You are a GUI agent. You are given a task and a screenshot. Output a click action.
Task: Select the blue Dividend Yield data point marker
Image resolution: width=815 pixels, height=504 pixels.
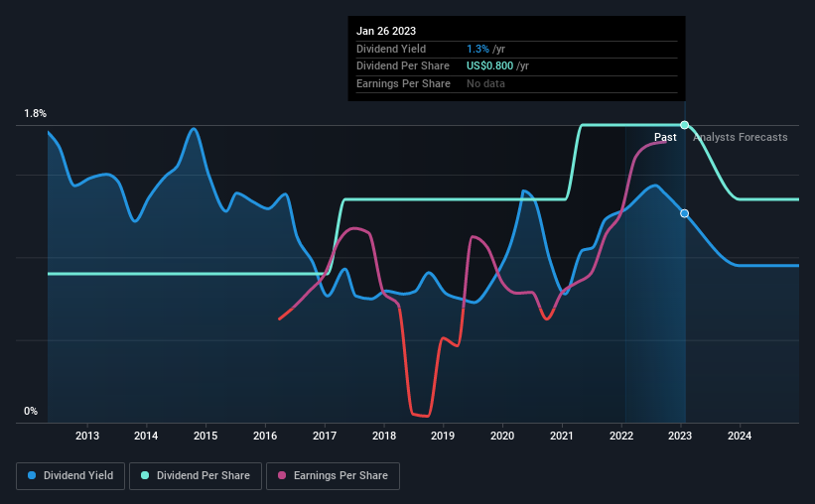[x=685, y=213]
